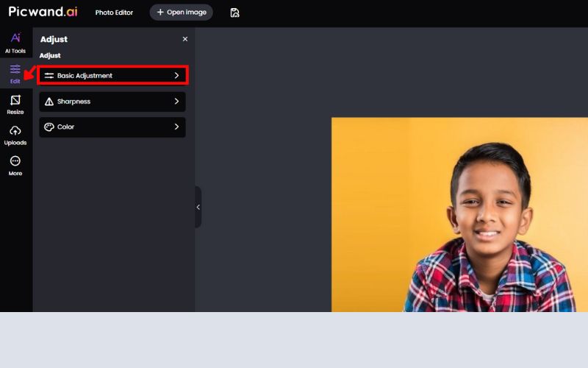Expand the Sharpness chevron arrow
The width and height of the screenshot is (588, 368).
click(x=176, y=102)
